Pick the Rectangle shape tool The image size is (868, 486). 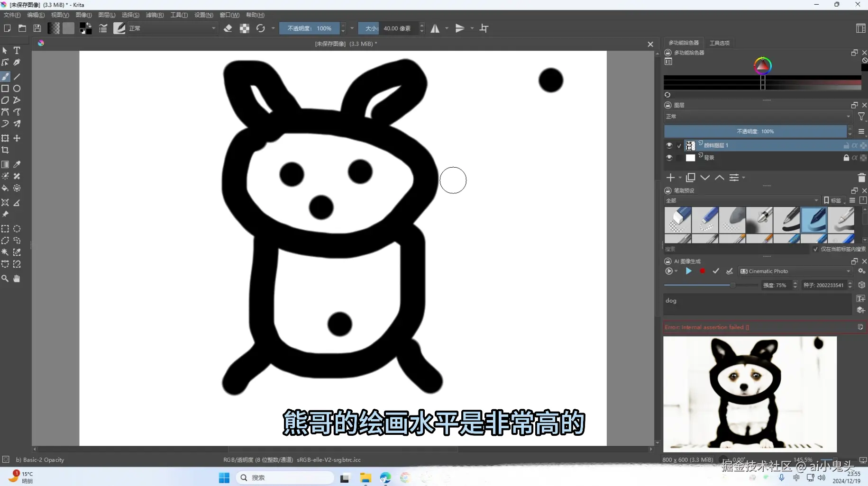coord(5,88)
